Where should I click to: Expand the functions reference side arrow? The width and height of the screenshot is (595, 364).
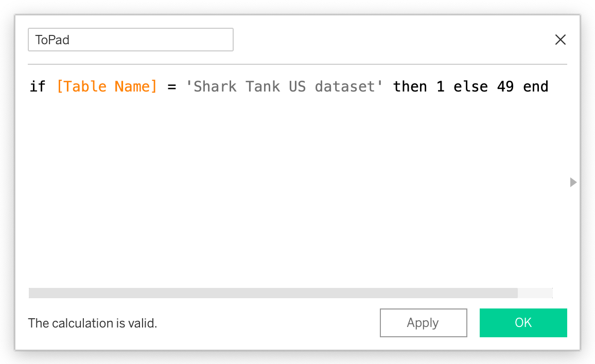point(573,182)
